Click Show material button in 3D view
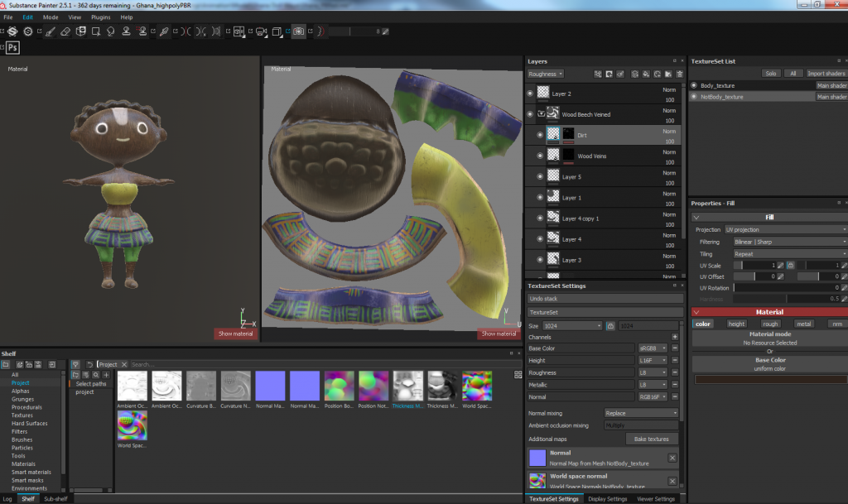Screen dimensions: 848x504 click(x=235, y=334)
